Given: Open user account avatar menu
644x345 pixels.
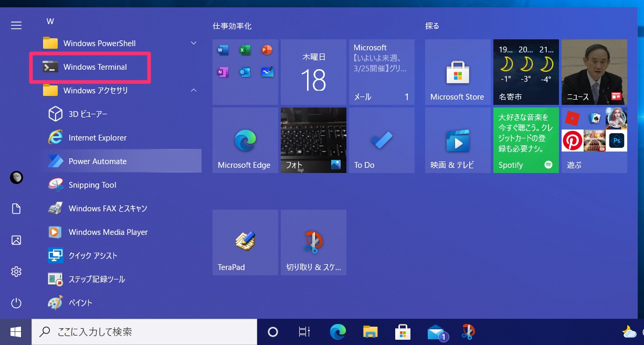Looking at the screenshot, I should coord(16,178).
